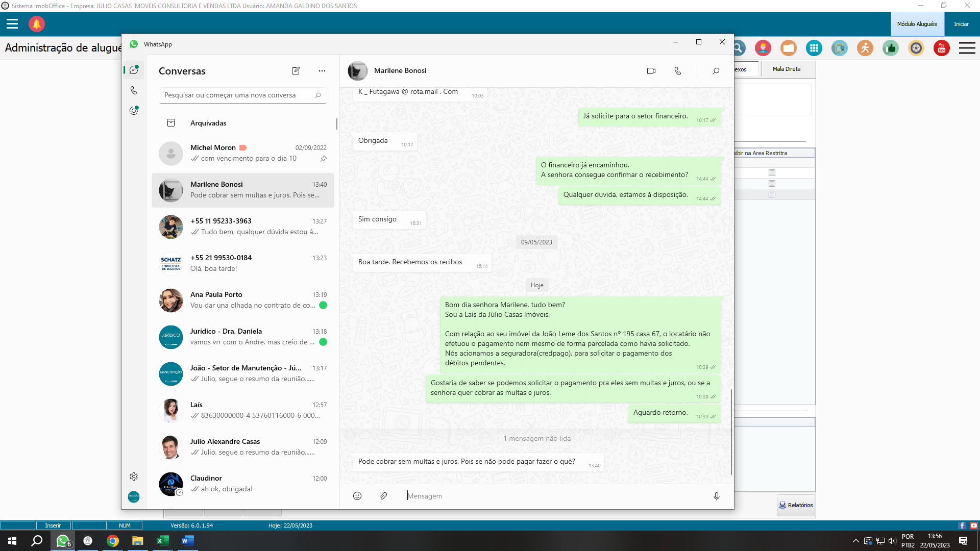Record a voice message with the microphone
Screen dimensions: 980x551
click(x=716, y=496)
